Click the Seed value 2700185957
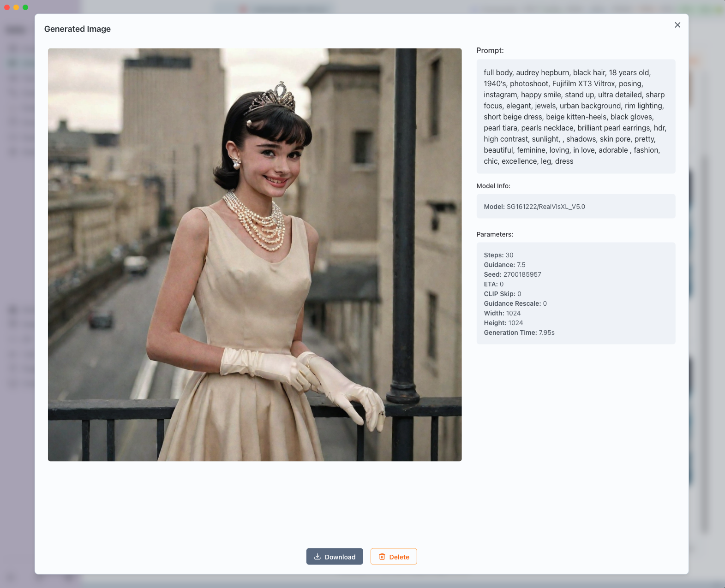 click(x=522, y=274)
